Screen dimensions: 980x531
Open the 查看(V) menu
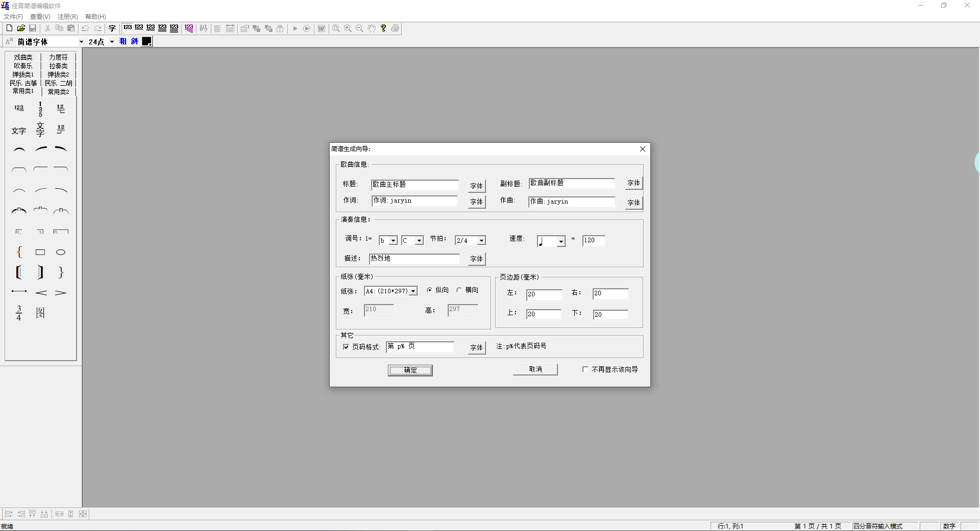coord(40,17)
